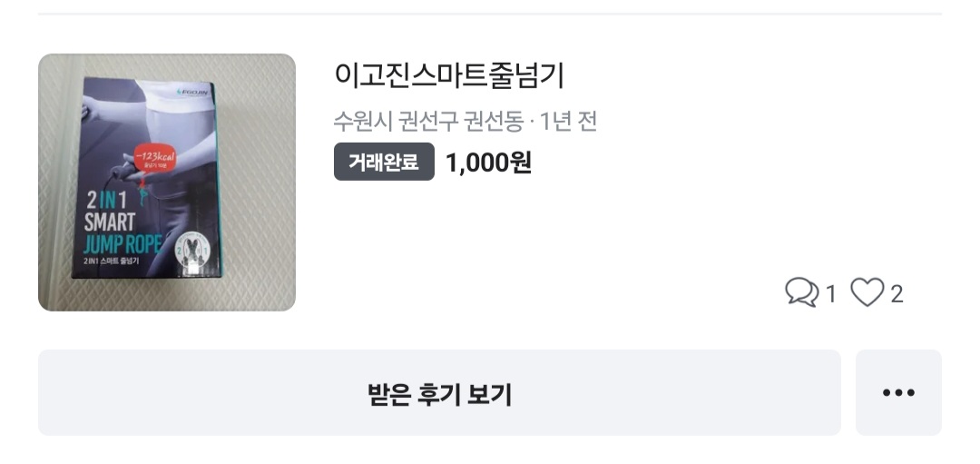Screen dimensions: 980x464
Task: Select the 수원시 권선구 권선동 location text
Action: pyautogui.click(x=428, y=121)
